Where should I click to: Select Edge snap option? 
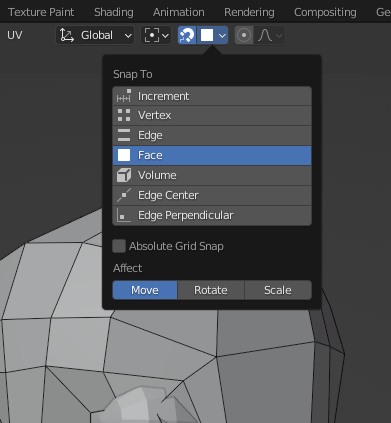coord(212,136)
